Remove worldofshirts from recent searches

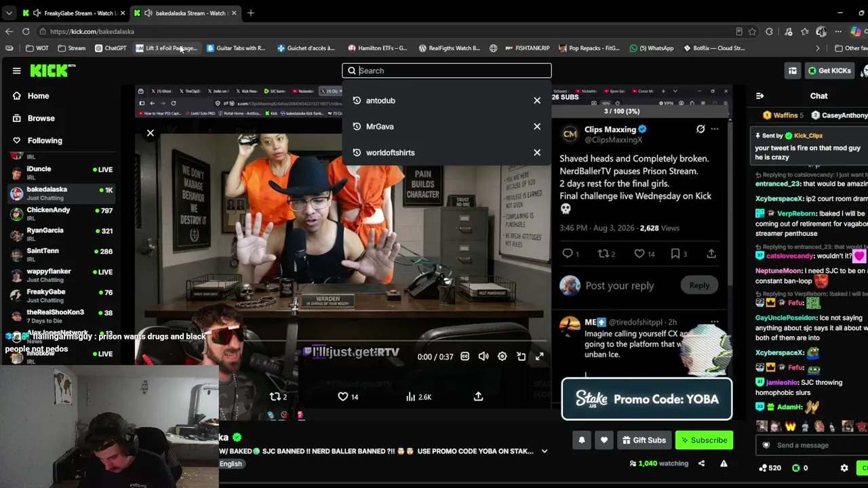(537, 152)
